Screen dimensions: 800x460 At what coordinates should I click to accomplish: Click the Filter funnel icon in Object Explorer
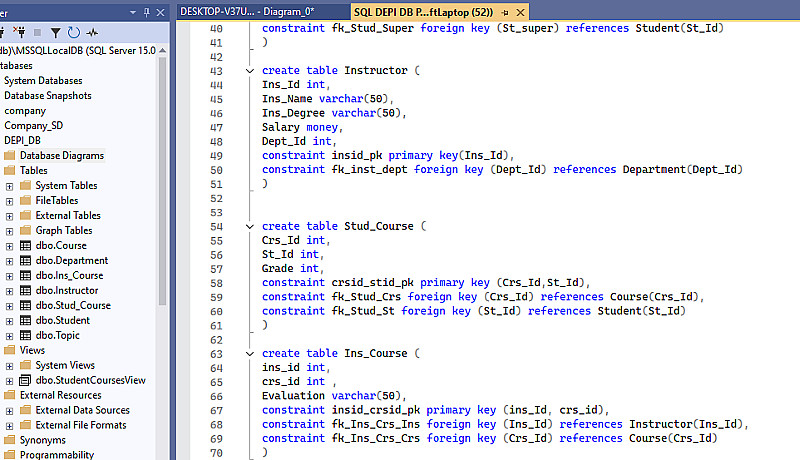pos(55,33)
